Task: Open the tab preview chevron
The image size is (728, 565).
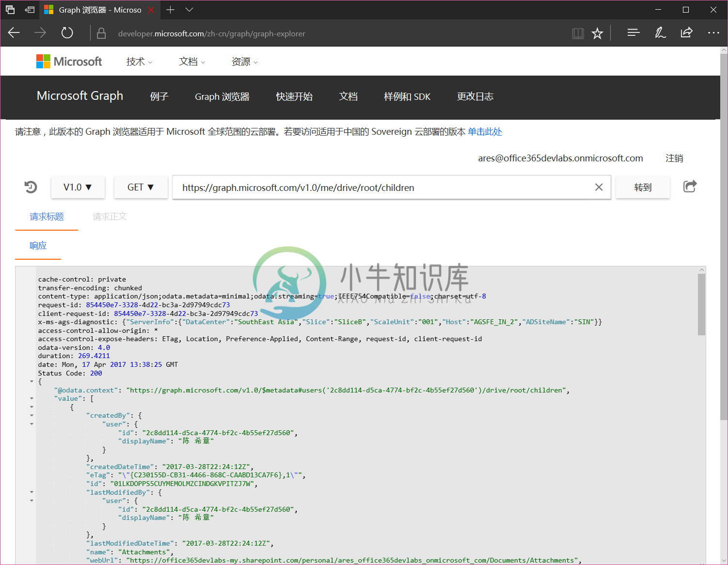Action: click(190, 10)
